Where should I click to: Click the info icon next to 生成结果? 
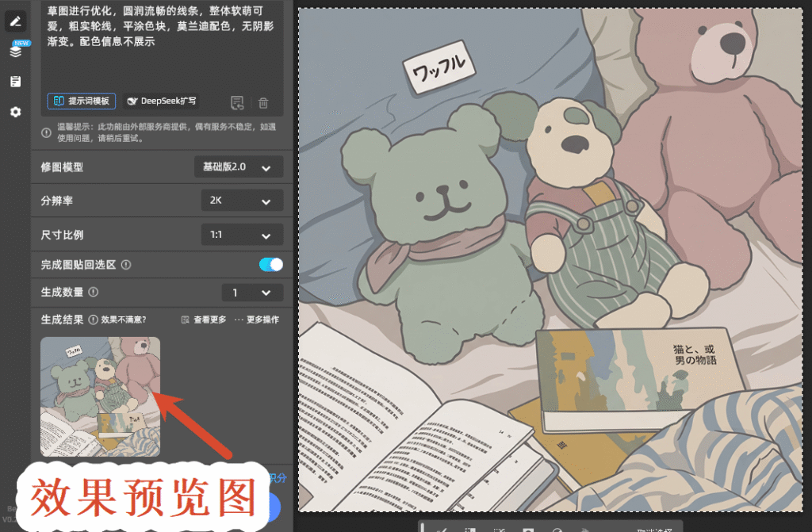pos(94,320)
